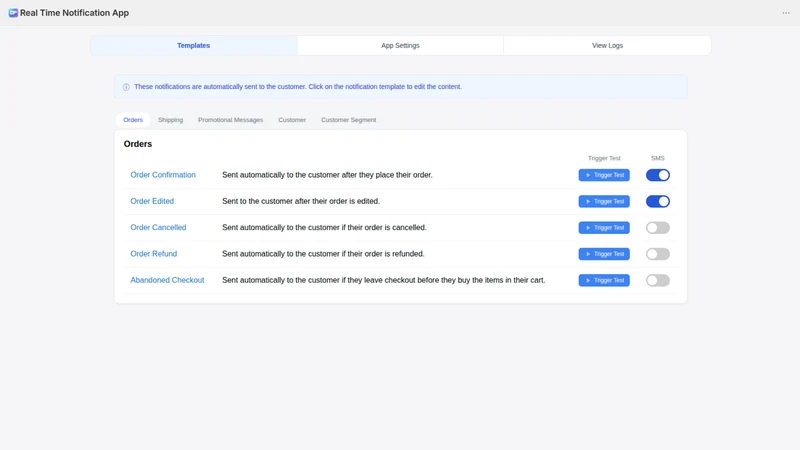This screenshot has width=800, height=450.
Task: Enable SMS toggle for Abandoned Checkout
Action: point(658,280)
